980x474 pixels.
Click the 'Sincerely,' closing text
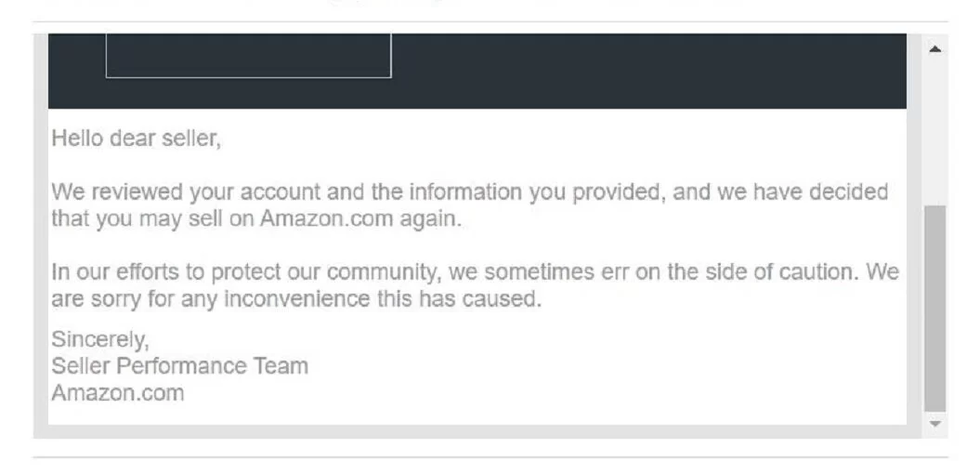click(100, 339)
